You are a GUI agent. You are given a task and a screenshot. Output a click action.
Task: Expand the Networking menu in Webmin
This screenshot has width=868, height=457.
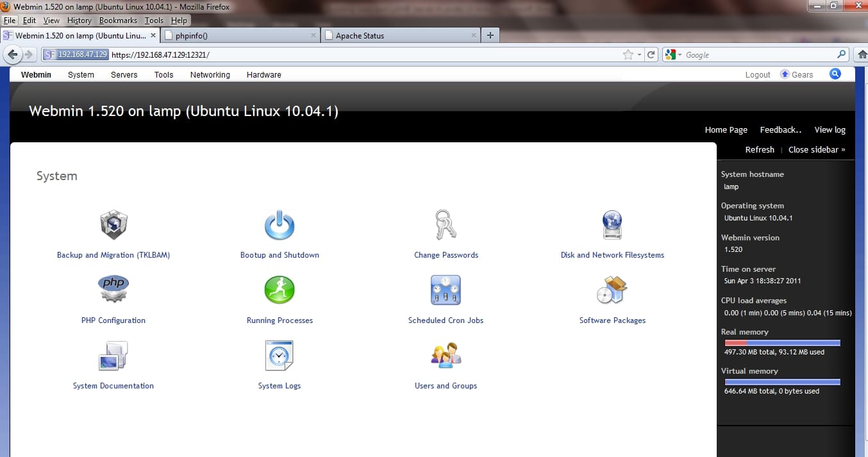tap(210, 75)
